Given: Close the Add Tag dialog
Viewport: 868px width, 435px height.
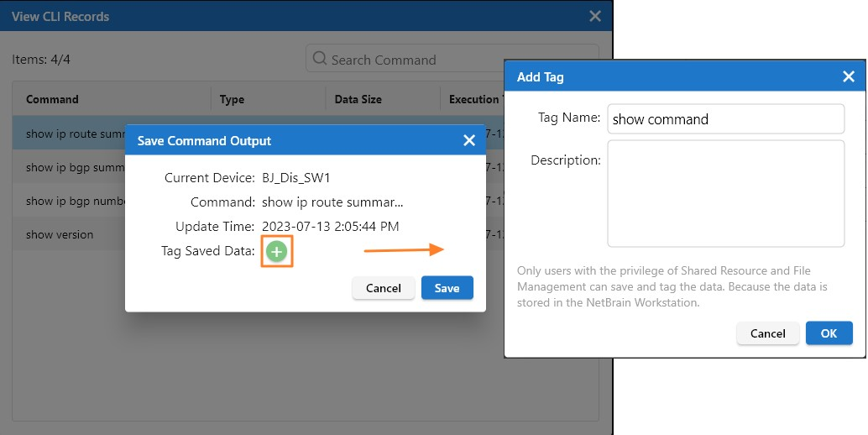Looking at the screenshot, I should pyautogui.click(x=848, y=76).
